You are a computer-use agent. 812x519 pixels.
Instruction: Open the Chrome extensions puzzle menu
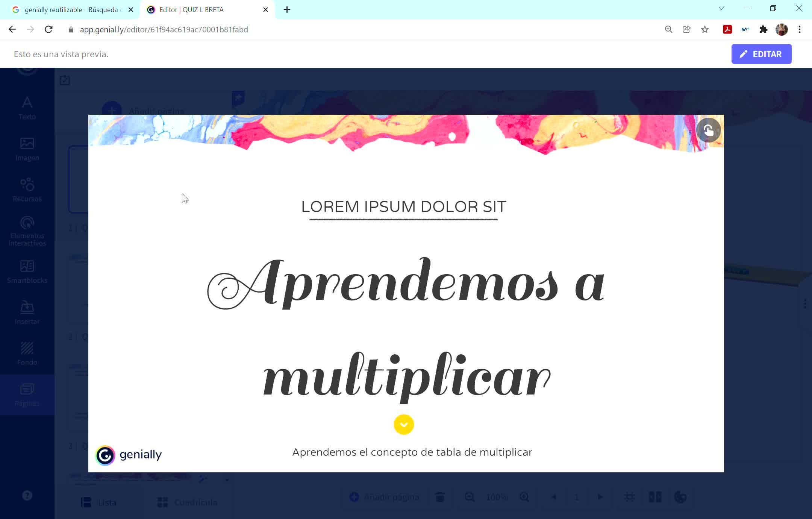(763, 29)
